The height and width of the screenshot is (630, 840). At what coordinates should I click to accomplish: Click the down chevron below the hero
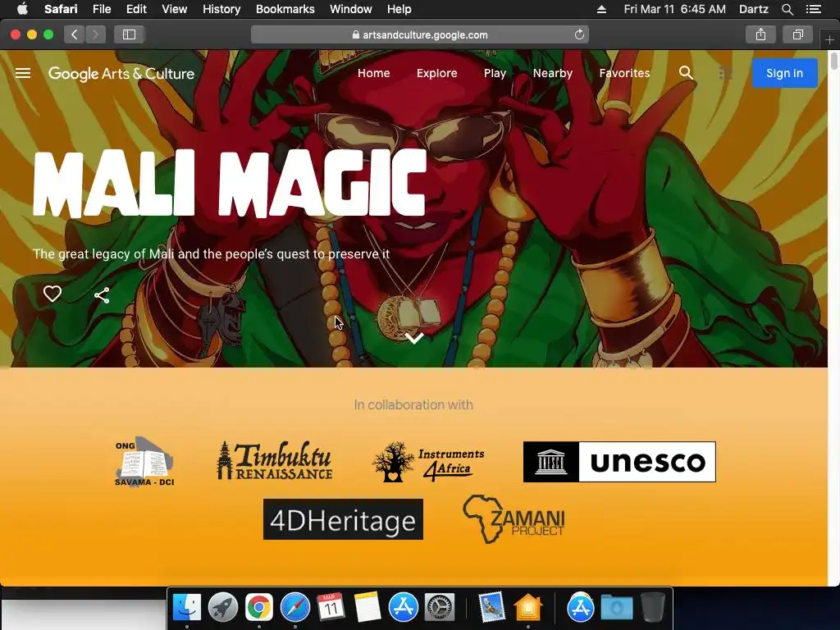[414, 338]
